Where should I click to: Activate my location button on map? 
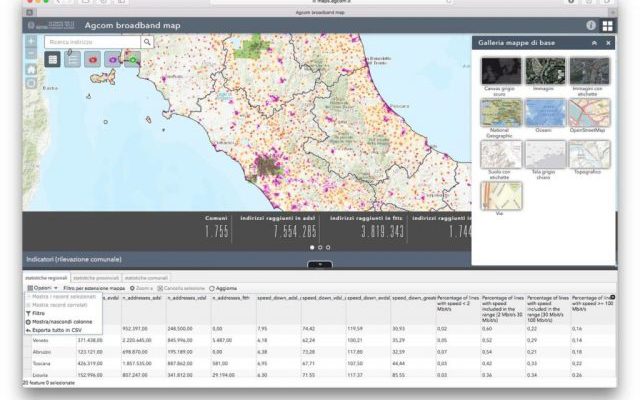pos(31,84)
